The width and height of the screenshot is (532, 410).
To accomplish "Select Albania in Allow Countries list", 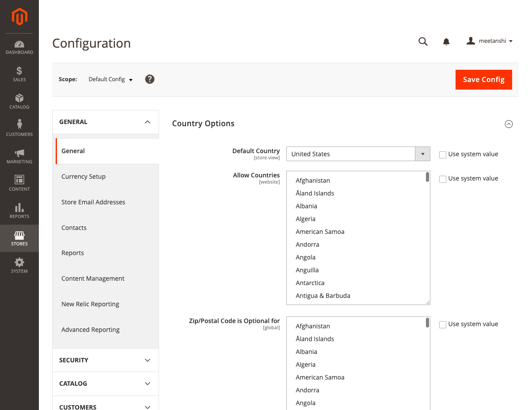I will tap(356, 206).
